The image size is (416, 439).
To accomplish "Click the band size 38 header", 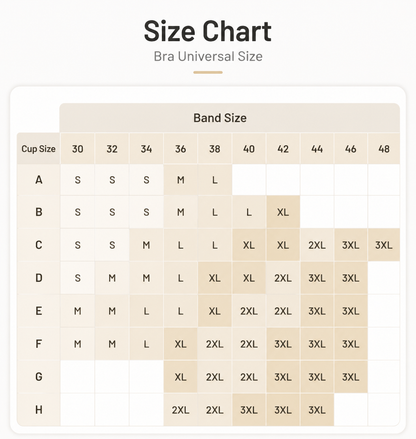I will pos(215,148).
